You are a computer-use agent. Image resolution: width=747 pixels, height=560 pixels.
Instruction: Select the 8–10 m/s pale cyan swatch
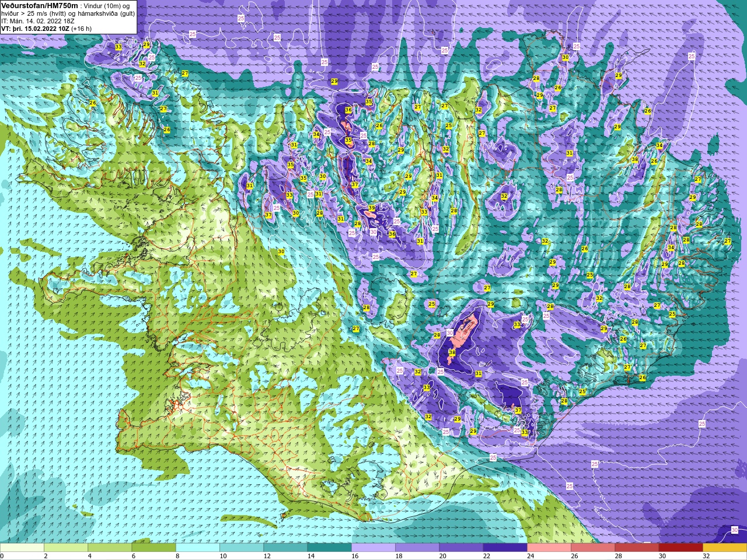pyautogui.click(x=198, y=548)
